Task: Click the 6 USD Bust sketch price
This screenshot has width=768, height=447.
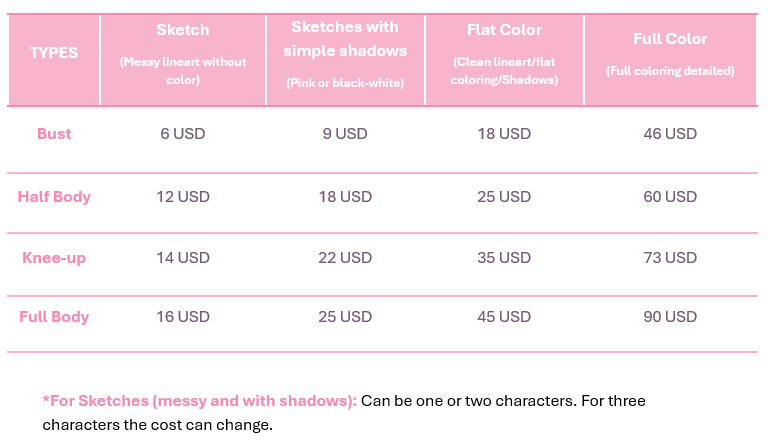Action: pyautogui.click(x=183, y=134)
